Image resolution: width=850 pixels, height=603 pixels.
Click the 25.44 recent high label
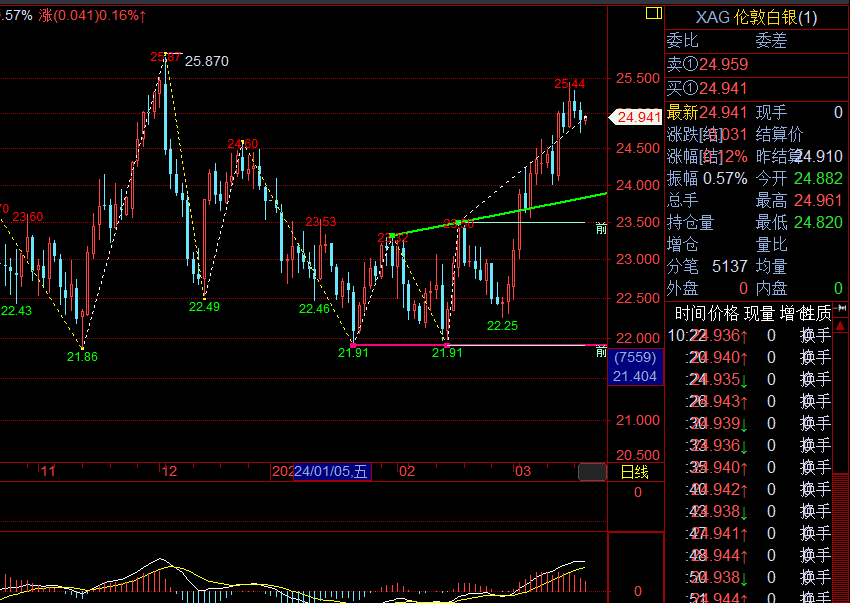point(570,84)
